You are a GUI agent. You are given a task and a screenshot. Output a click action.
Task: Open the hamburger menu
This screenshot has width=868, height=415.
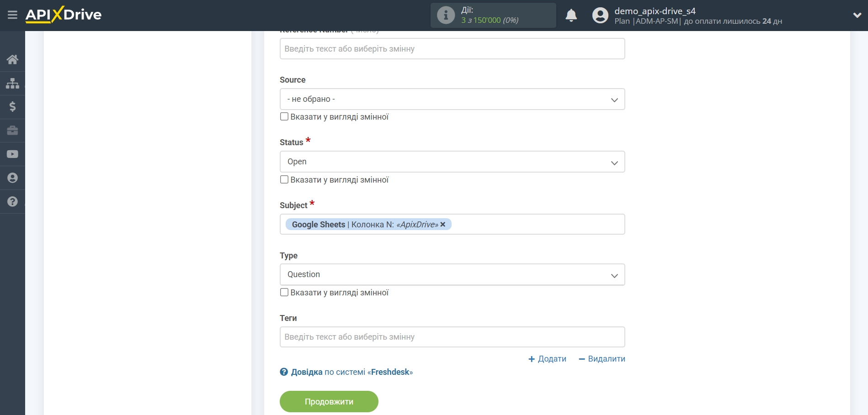tap(12, 15)
